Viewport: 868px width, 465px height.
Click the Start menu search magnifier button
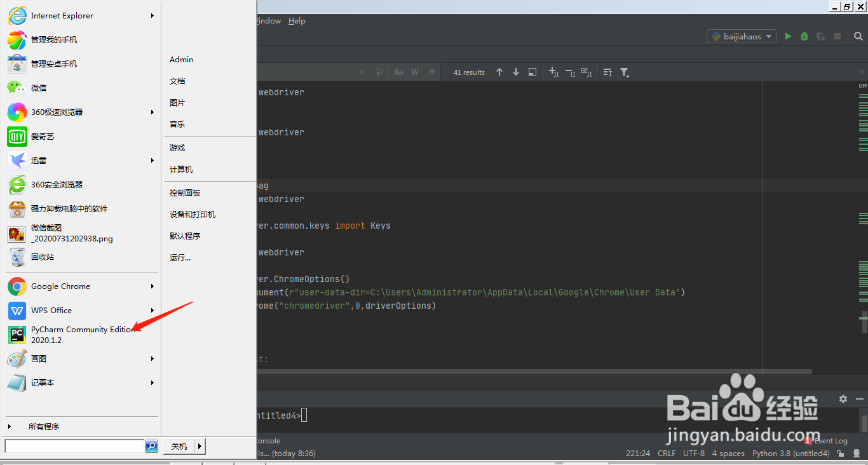tap(151, 447)
